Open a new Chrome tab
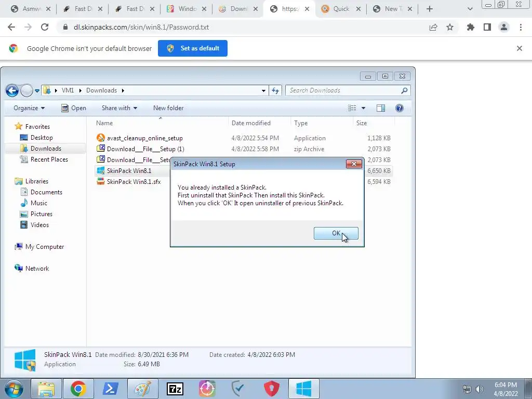The image size is (532, 399). [430, 9]
